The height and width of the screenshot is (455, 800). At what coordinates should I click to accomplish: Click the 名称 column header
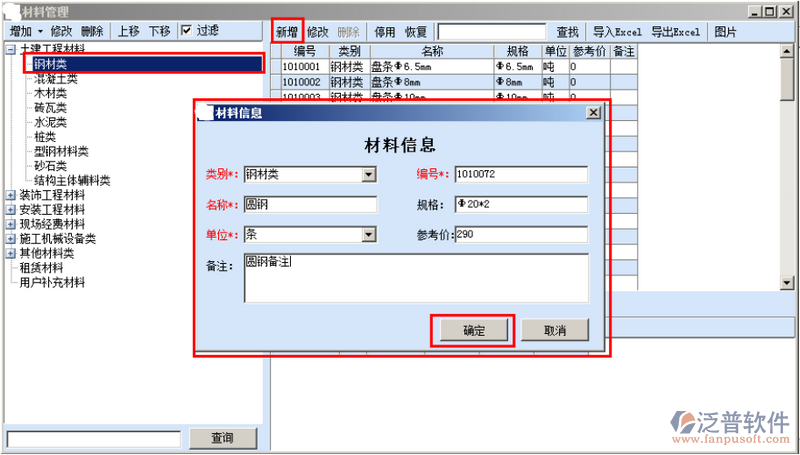click(x=432, y=52)
